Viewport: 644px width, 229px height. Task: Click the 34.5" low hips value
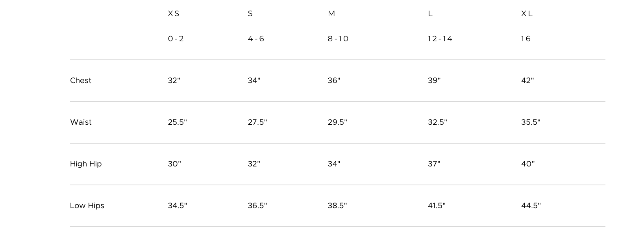point(178,206)
